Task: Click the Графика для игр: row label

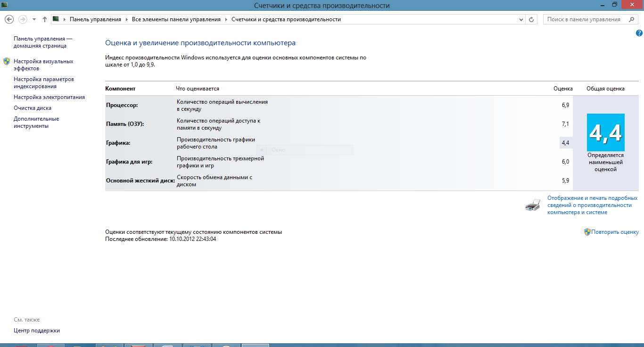Action: [129, 162]
